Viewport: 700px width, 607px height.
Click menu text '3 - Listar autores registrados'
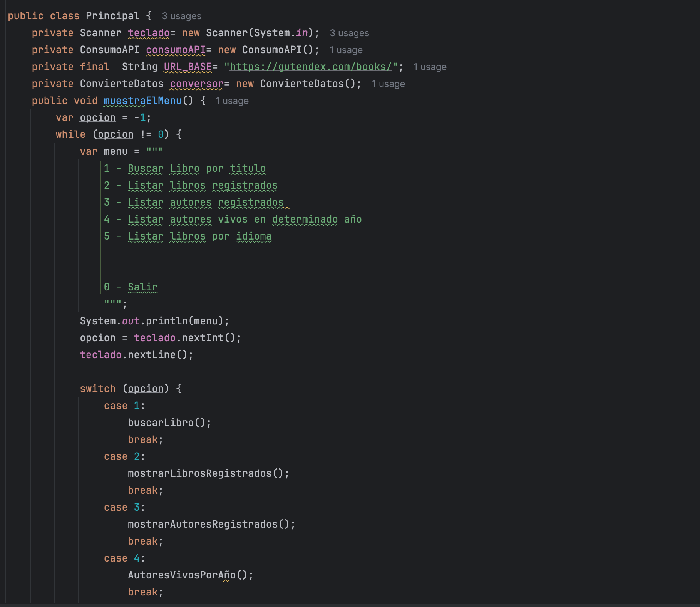194,202
